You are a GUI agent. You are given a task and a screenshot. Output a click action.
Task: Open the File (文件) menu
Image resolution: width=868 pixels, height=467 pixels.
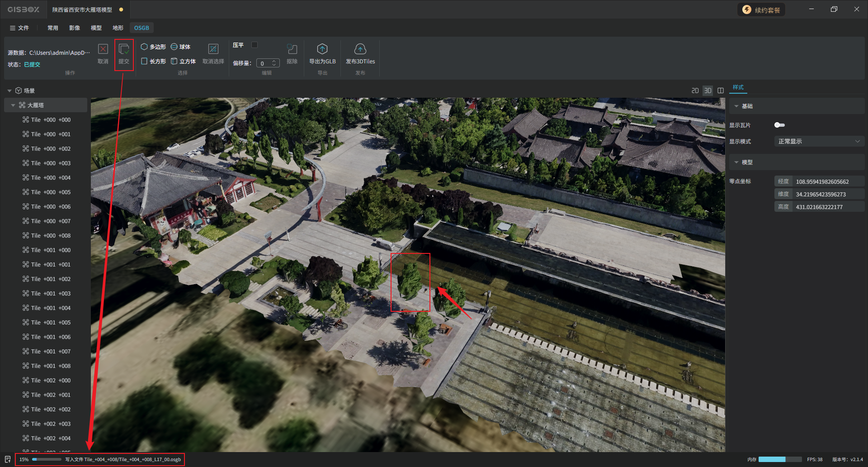19,28
